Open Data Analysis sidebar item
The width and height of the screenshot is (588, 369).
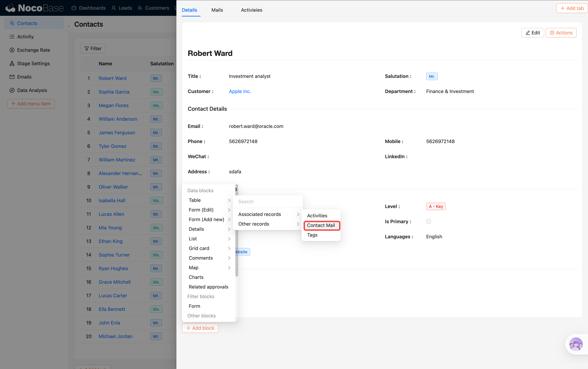pyautogui.click(x=32, y=90)
